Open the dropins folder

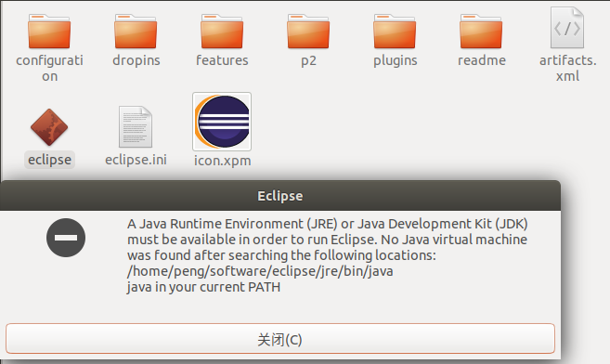(136, 32)
